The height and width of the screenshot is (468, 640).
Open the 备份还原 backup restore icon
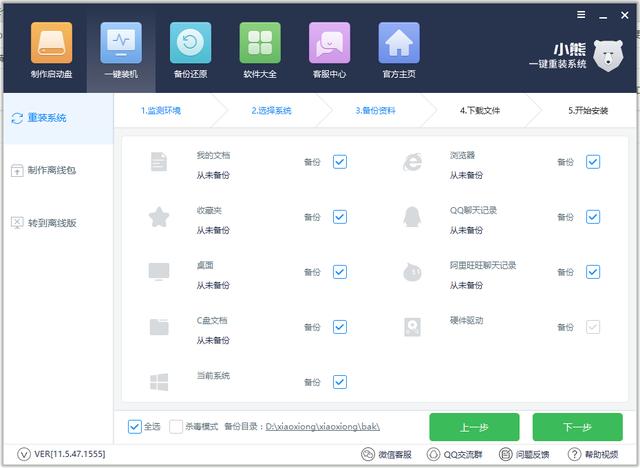[x=190, y=43]
